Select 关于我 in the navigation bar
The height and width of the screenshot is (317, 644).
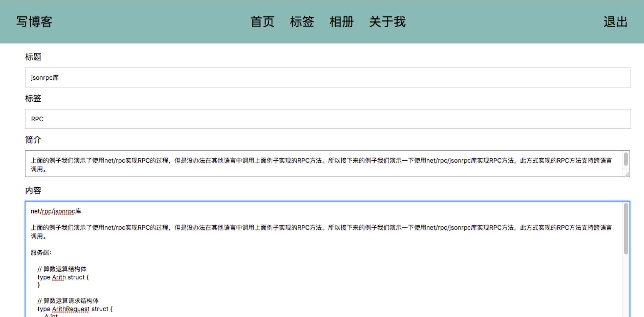coord(387,22)
